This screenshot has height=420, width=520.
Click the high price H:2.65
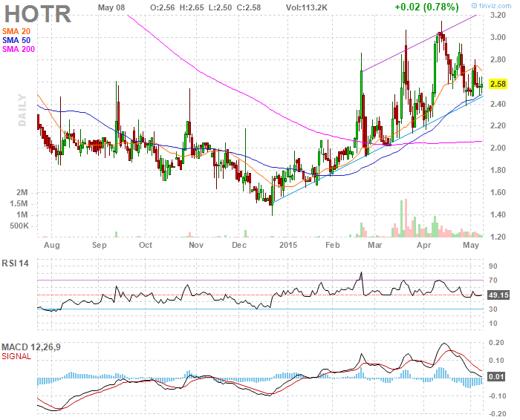192,7
